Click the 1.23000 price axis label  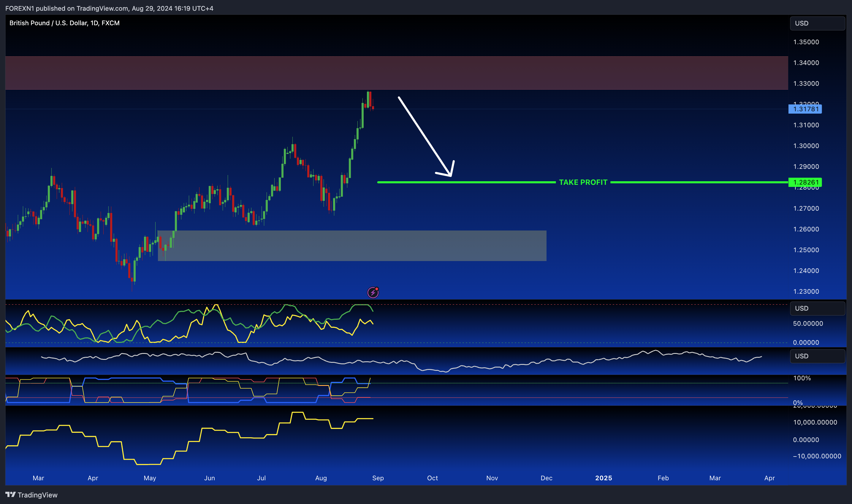click(806, 291)
